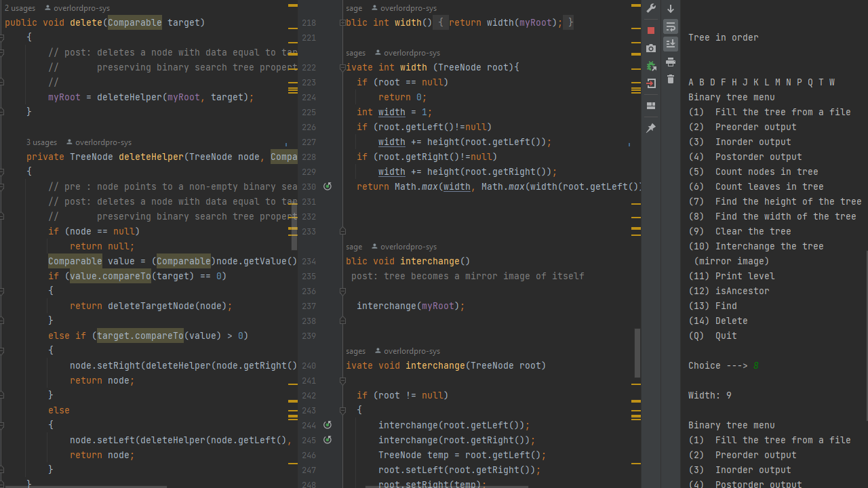Open Modify Run Configuration wrench icon
868x488 pixels.
tap(651, 9)
